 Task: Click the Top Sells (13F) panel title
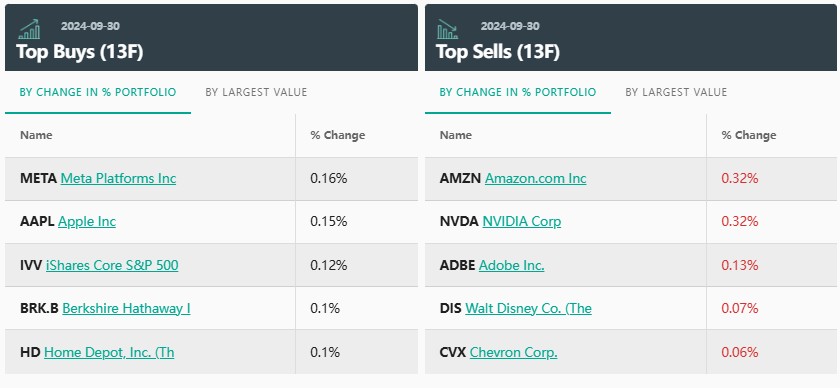coord(498,53)
